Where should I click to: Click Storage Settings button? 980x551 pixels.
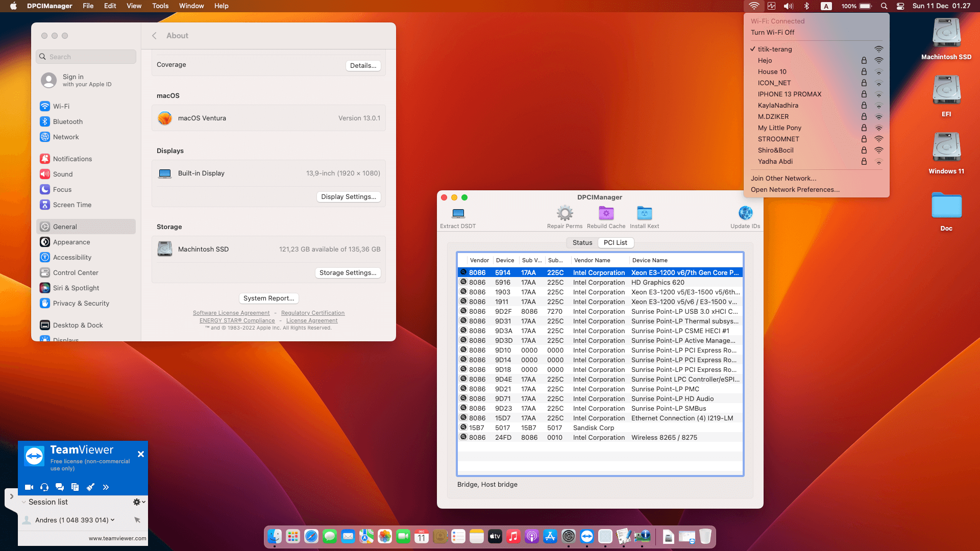coord(348,273)
